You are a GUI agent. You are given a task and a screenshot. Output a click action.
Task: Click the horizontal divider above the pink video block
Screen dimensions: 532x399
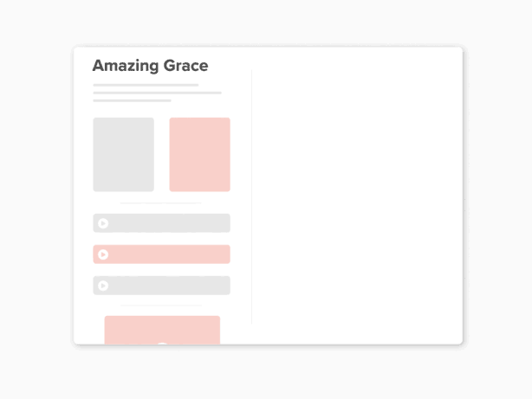161,306
